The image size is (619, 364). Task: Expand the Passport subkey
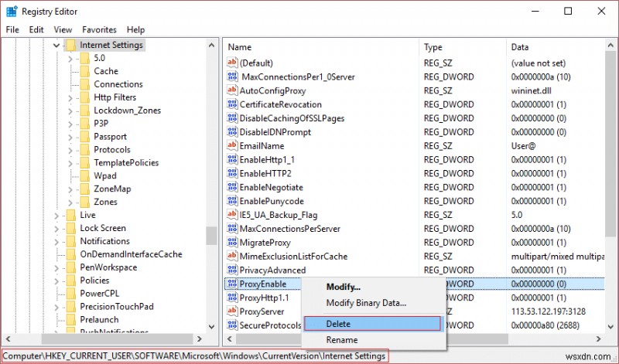click(x=70, y=137)
